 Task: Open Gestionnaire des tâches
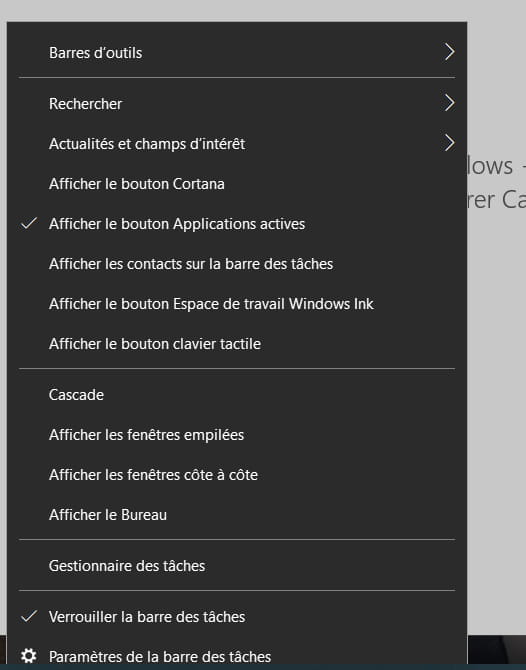point(237,566)
